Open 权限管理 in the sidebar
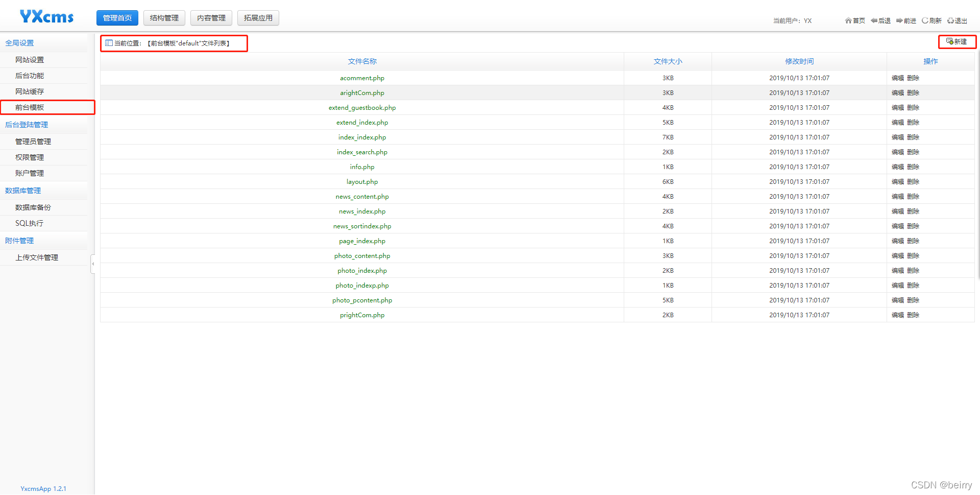 point(30,158)
